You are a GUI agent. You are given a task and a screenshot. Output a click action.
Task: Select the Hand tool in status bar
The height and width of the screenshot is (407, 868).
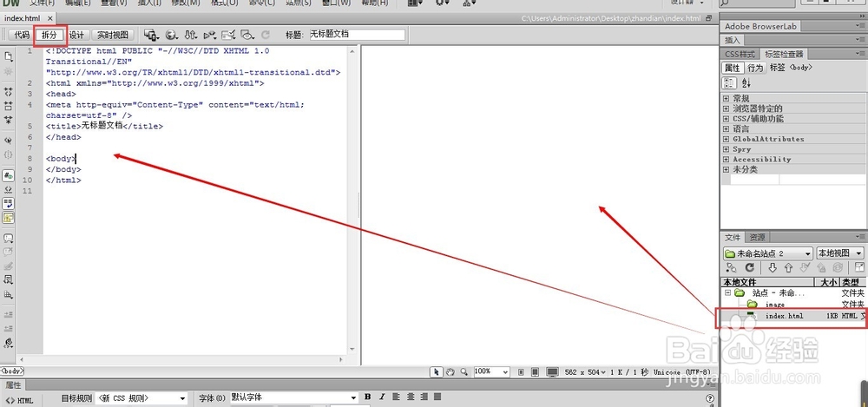point(450,372)
